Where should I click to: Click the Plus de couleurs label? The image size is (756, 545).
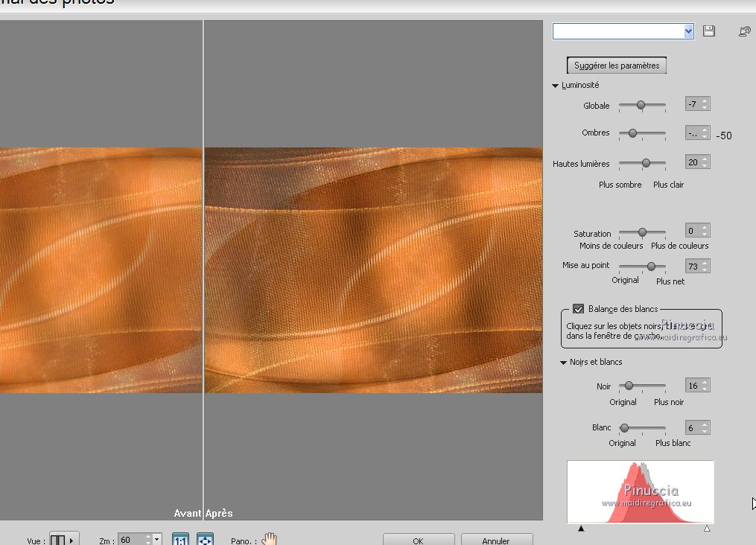(x=680, y=246)
